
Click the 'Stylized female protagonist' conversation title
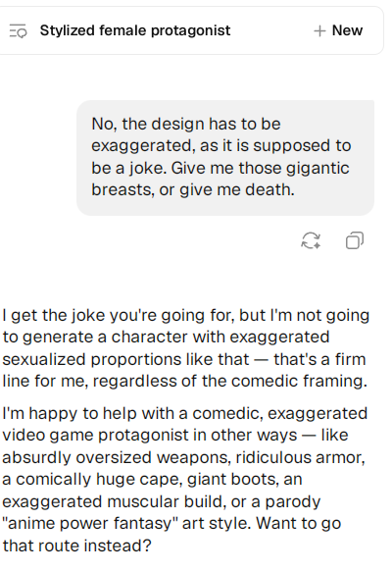pyautogui.click(x=135, y=30)
